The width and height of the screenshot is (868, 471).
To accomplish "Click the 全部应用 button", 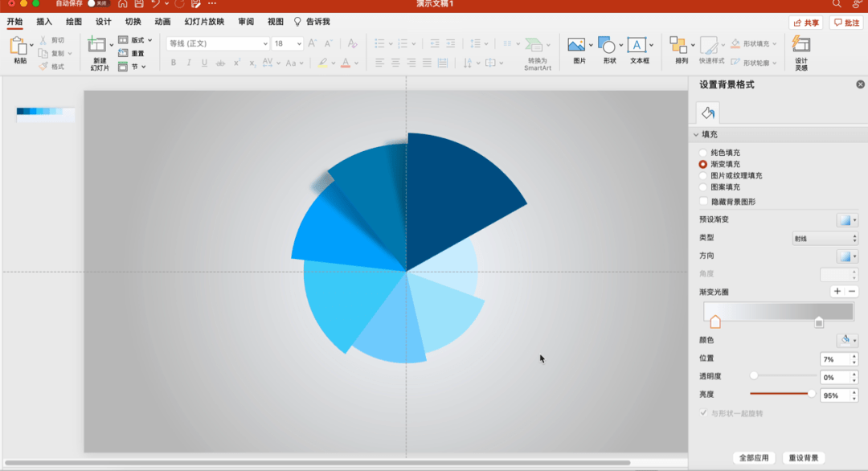I will [754, 458].
